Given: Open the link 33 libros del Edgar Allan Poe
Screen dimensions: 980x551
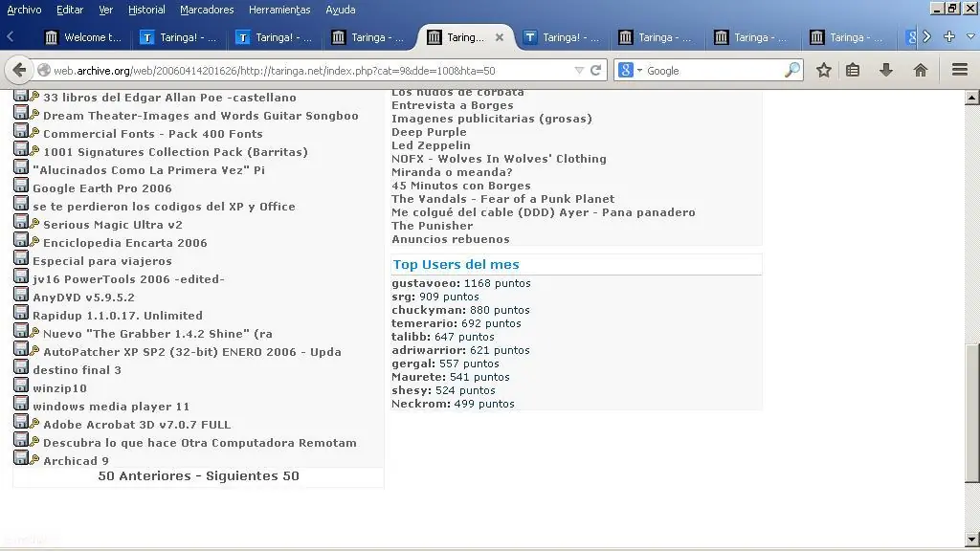Looking at the screenshot, I should (169, 98).
